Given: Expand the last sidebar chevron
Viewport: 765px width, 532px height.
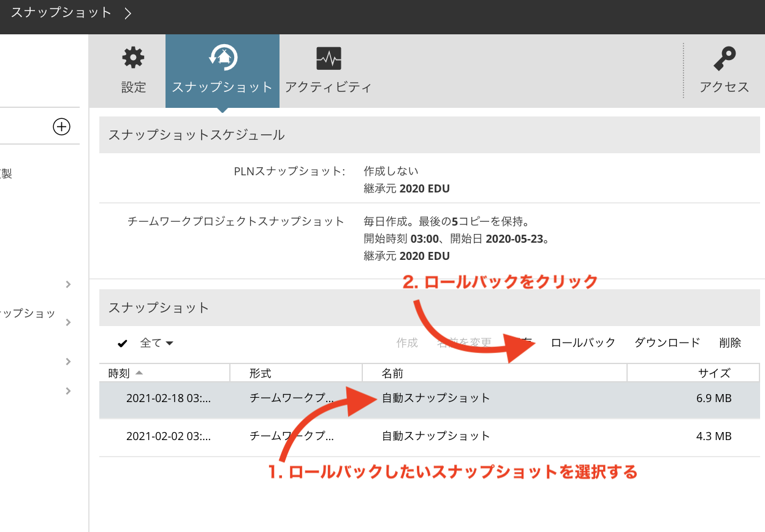Looking at the screenshot, I should pos(68,391).
